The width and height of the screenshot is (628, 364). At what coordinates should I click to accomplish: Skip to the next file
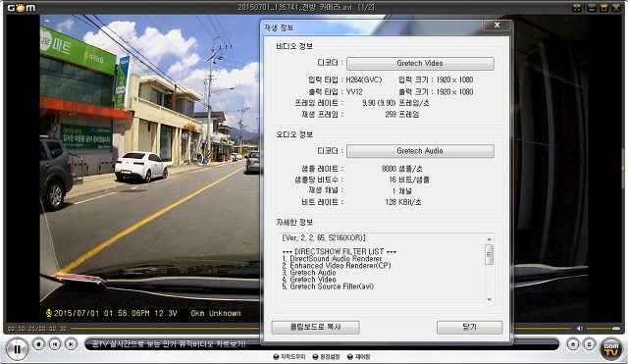[x=71, y=344]
